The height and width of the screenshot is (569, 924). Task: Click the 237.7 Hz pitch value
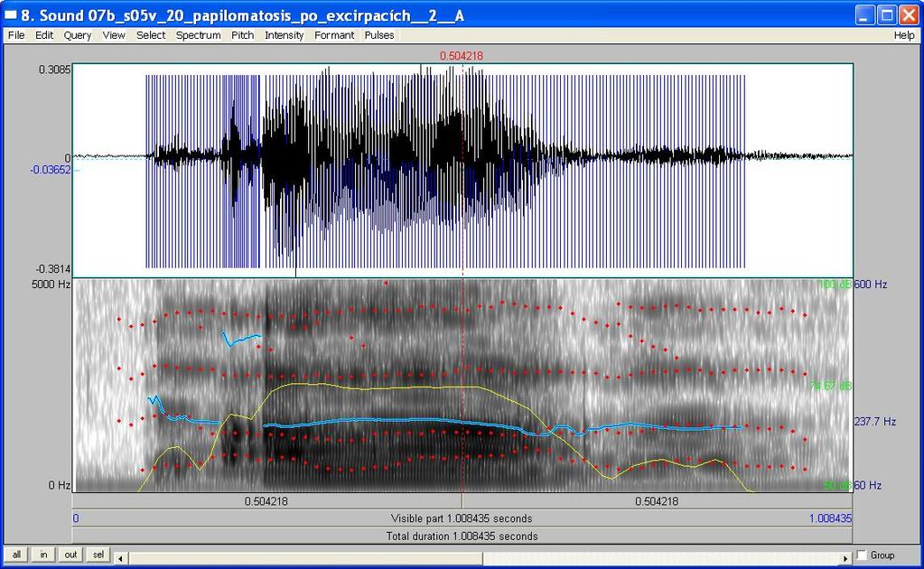tap(875, 422)
